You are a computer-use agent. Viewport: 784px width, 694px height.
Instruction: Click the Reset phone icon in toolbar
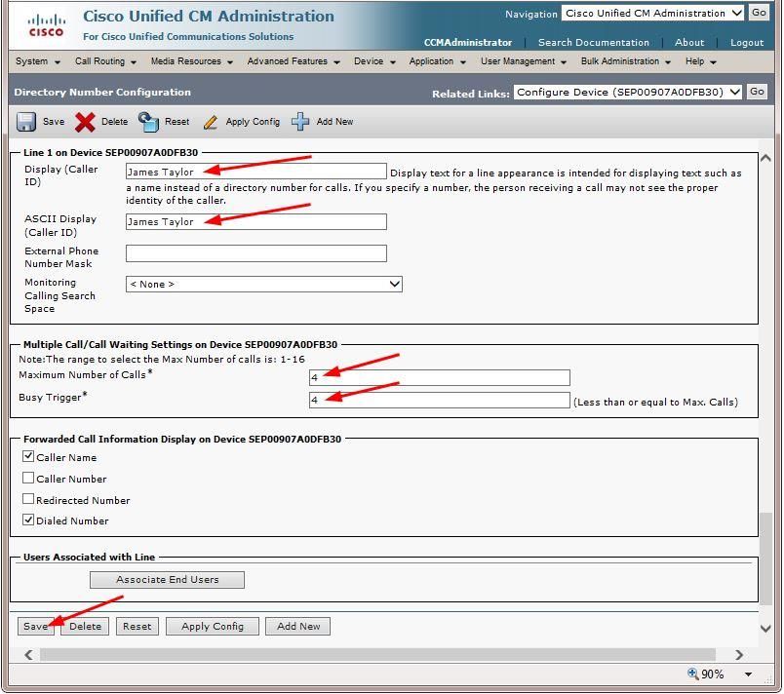(x=148, y=122)
